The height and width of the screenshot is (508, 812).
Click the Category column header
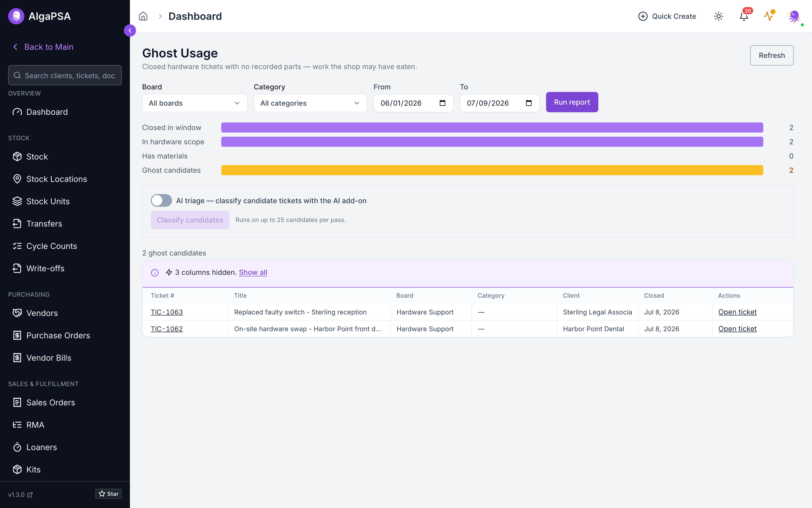click(491, 296)
